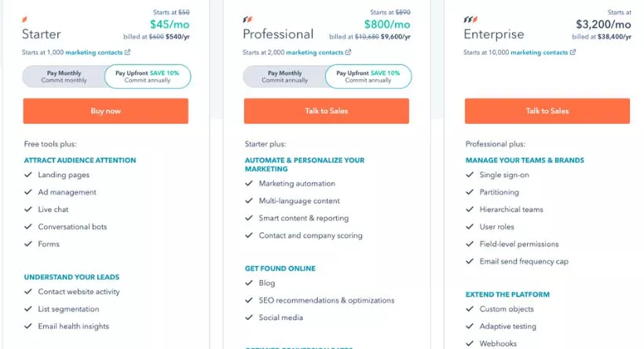Click the Enterprise plan triple-sprocket icon

click(470, 20)
